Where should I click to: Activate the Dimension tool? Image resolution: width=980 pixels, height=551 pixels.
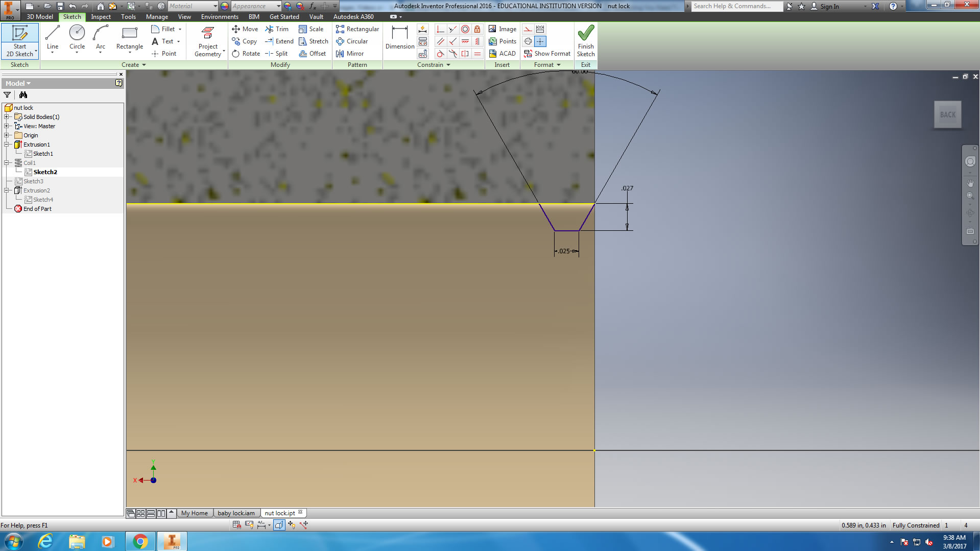click(x=399, y=39)
